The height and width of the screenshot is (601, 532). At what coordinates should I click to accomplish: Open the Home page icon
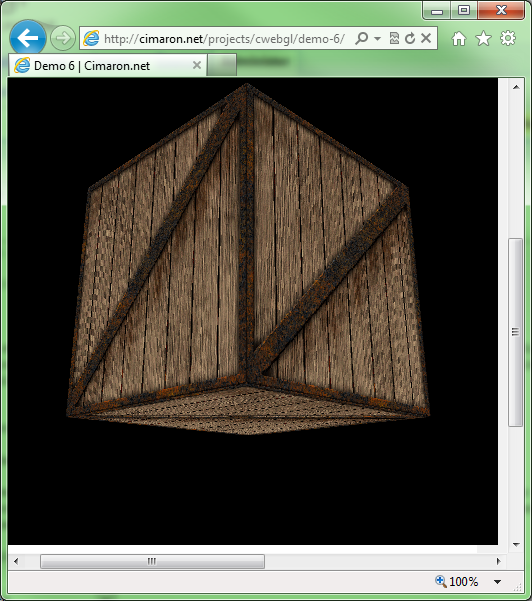pos(458,38)
